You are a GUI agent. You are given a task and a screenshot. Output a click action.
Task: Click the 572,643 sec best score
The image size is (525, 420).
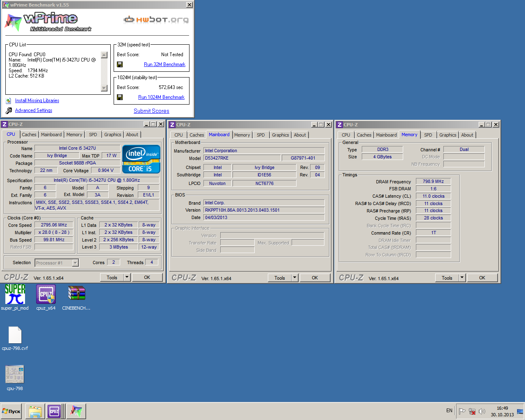tap(171, 87)
